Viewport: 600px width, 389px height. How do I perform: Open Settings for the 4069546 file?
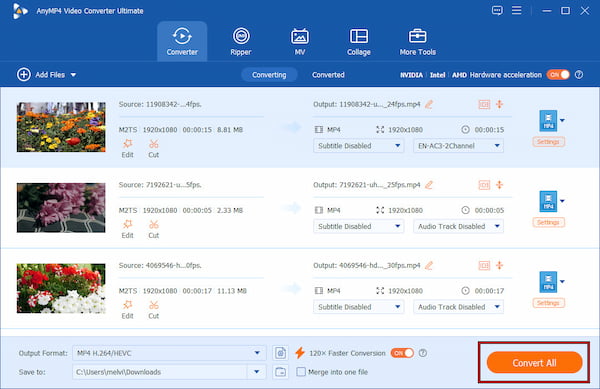[x=548, y=303]
